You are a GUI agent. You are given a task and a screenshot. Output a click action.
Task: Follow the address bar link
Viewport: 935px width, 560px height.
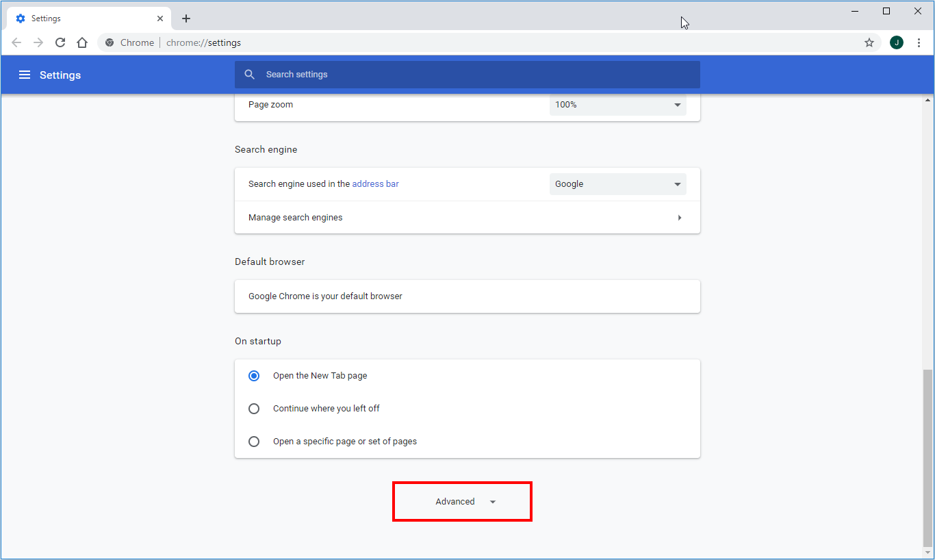point(375,183)
